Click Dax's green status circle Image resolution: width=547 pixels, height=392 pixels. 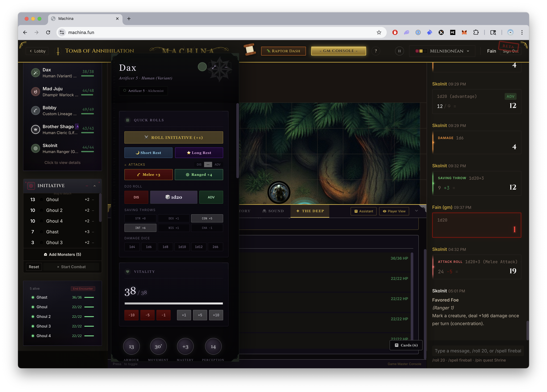click(202, 67)
